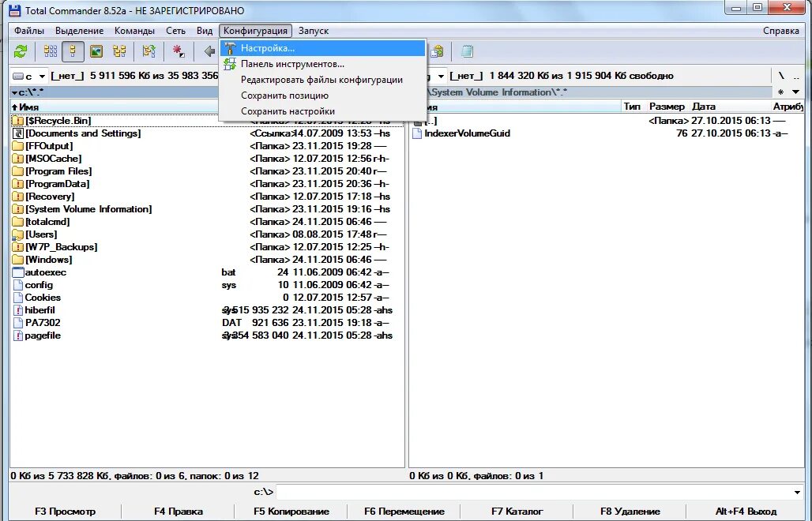Click the icon beside Панель инструментов
Image resolution: width=812 pixels, height=521 pixels.
click(x=230, y=64)
